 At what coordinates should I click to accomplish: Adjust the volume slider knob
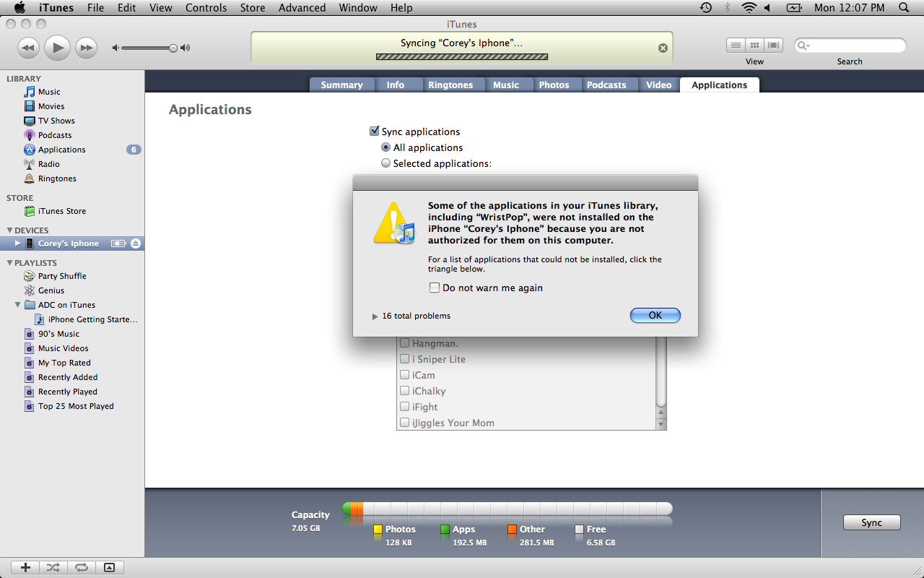173,48
